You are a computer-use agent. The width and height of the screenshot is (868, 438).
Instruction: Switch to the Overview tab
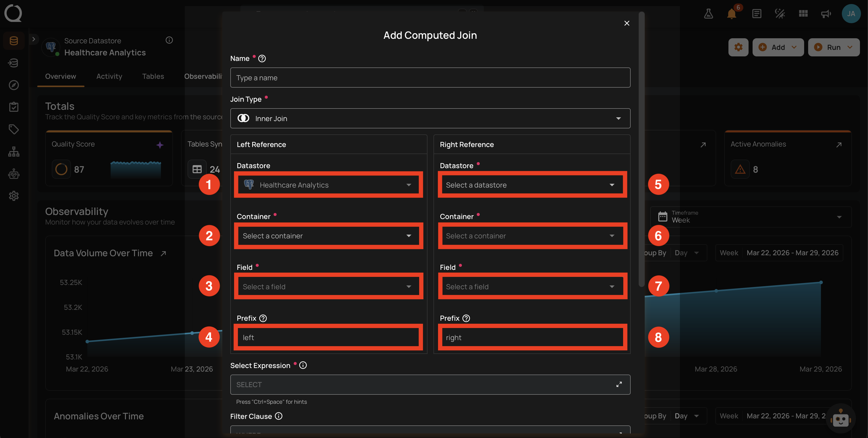pyautogui.click(x=61, y=76)
